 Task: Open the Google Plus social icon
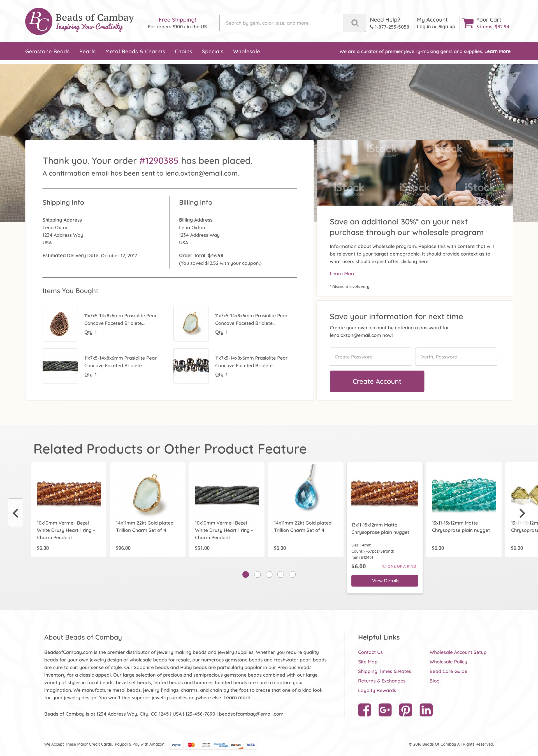(385, 710)
